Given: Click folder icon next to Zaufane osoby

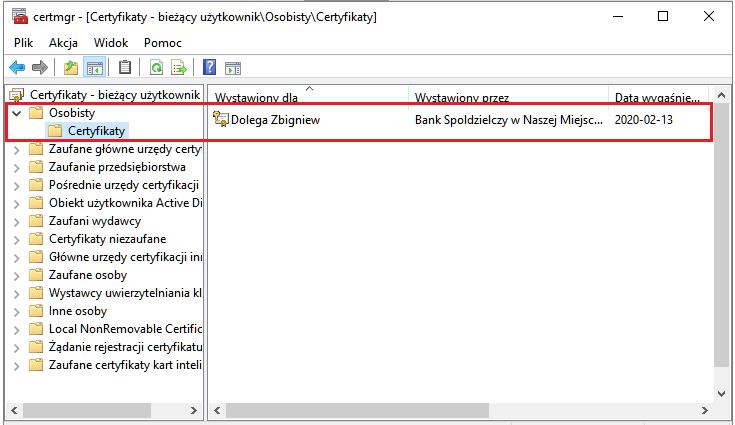Looking at the screenshot, I should [x=36, y=275].
